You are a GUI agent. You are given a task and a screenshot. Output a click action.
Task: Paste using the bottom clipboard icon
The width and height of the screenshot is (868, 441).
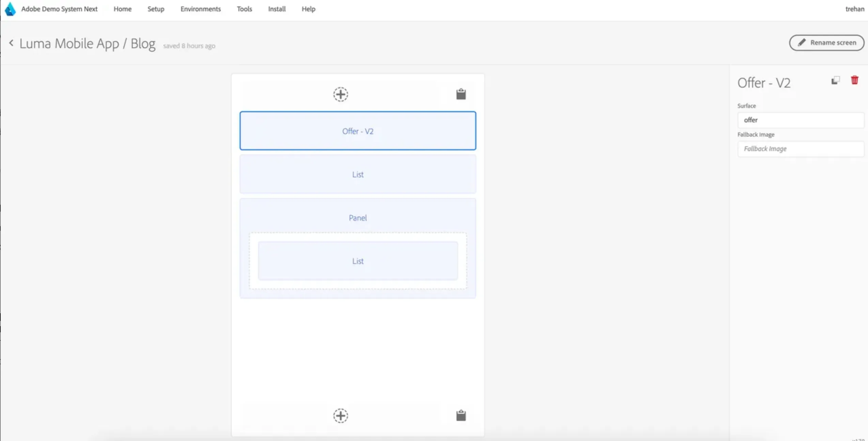point(461,415)
